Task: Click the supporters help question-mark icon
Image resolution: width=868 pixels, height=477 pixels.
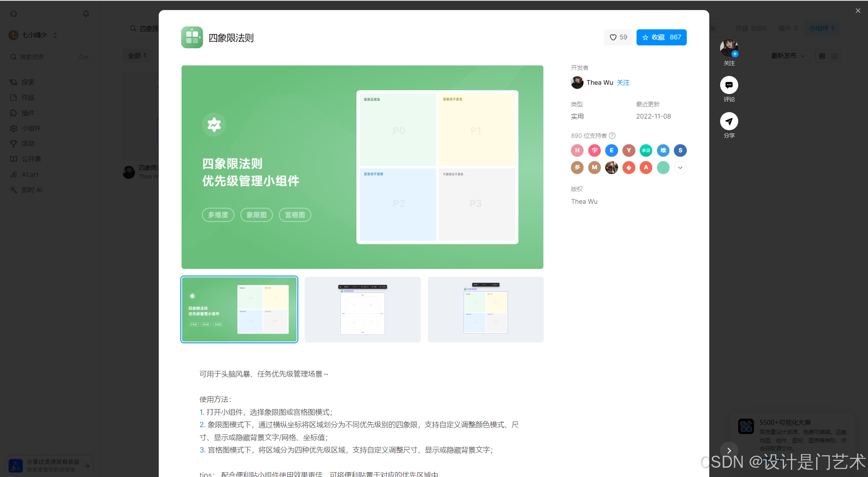Action: click(x=612, y=136)
